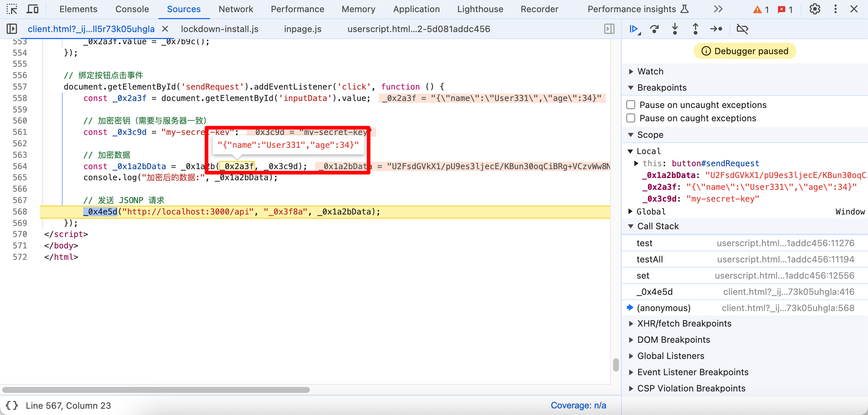868x415 pixels.
Task: Toggle the device toolbar icon
Action: [x=33, y=9]
